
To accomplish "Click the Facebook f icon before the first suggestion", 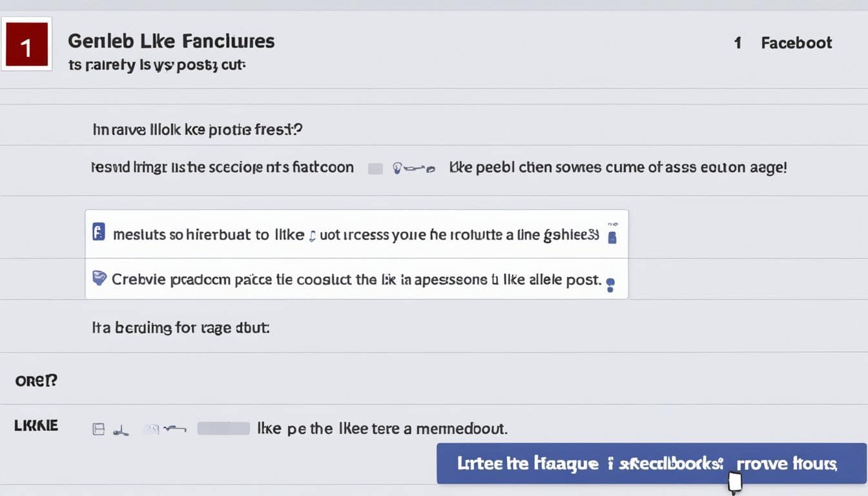I will click(x=98, y=231).
